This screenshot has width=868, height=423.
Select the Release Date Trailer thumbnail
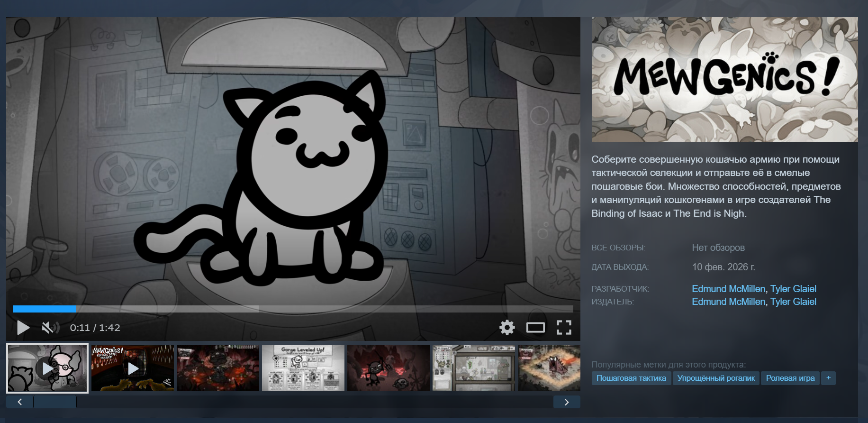point(133,368)
